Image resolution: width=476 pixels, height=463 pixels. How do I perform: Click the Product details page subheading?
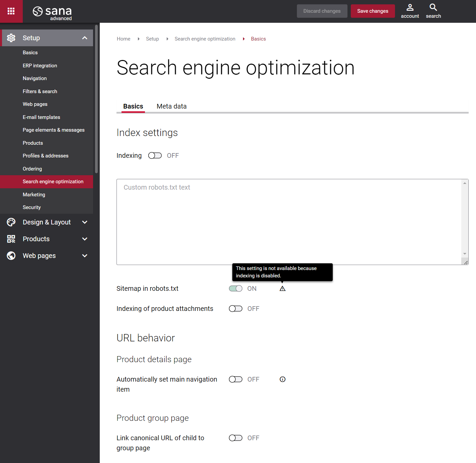154,359
